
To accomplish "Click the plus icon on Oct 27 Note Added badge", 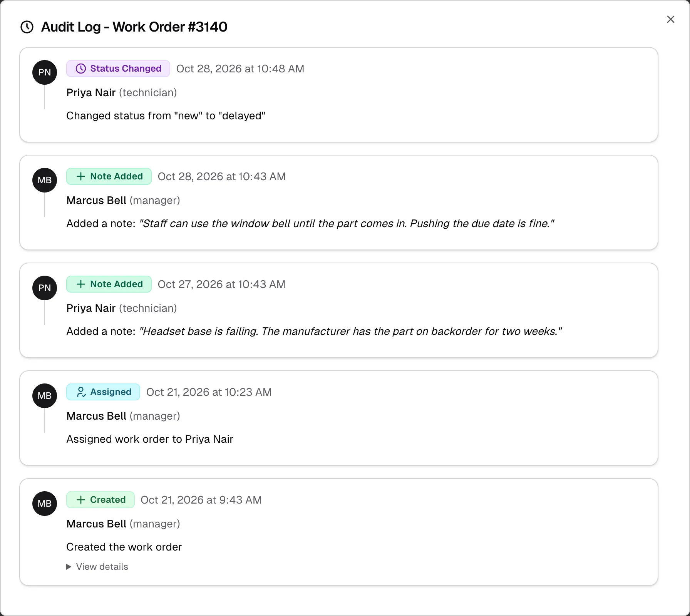I will (x=81, y=284).
